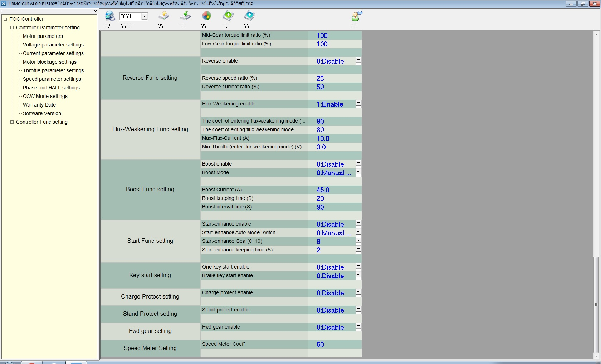The image size is (601, 364).
Task: Select Motor parameters in the tree
Action: point(43,36)
